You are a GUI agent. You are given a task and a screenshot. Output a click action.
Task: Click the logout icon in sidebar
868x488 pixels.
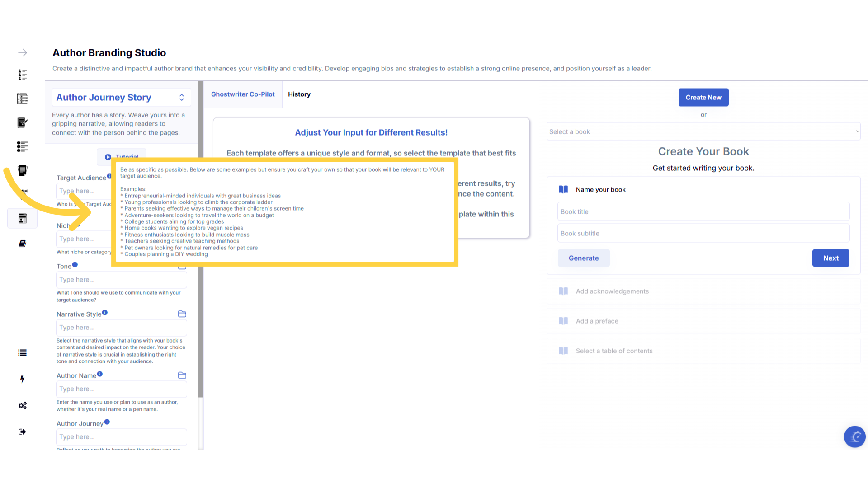22,432
